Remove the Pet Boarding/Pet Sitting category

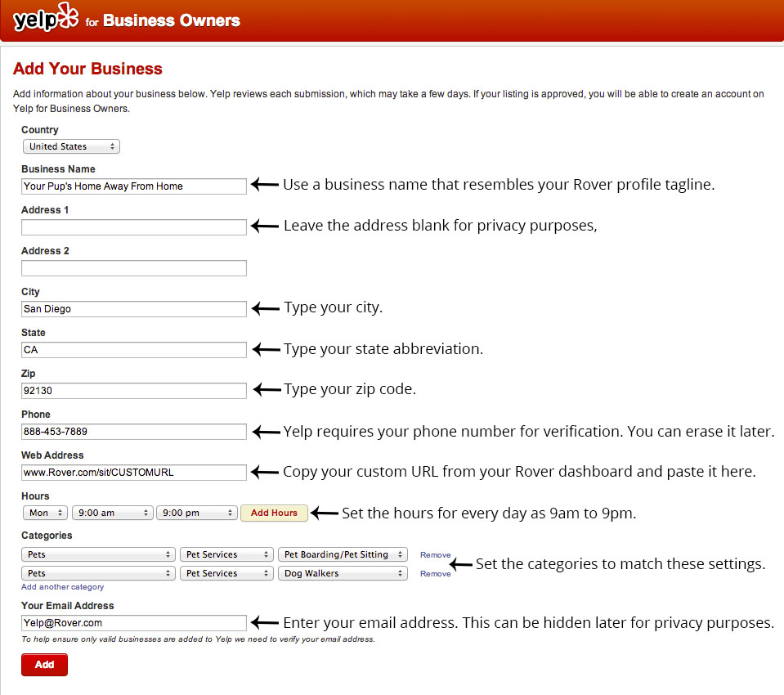pyautogui.click(x=435, y=555)
